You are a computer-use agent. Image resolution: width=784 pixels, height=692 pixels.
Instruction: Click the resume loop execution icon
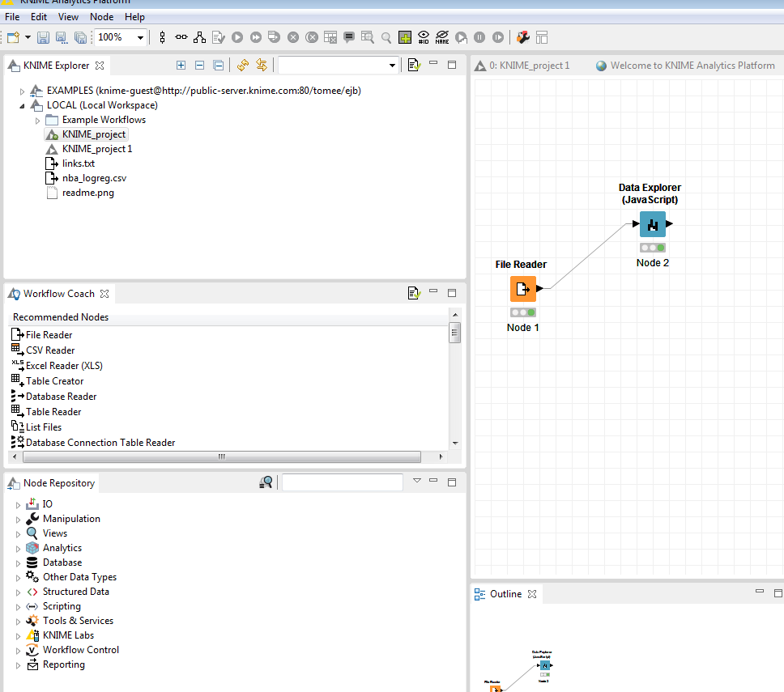point(498,37)
